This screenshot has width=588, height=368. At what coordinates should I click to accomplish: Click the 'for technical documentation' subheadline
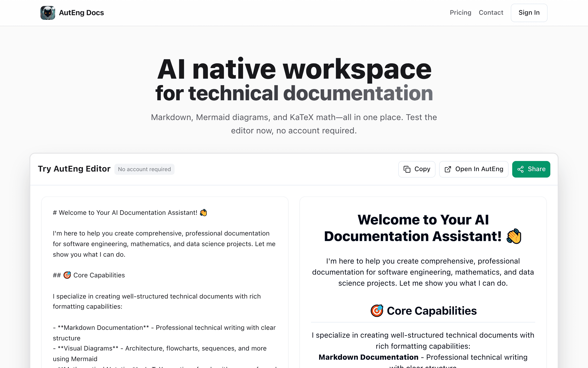[x=294, y=93]
